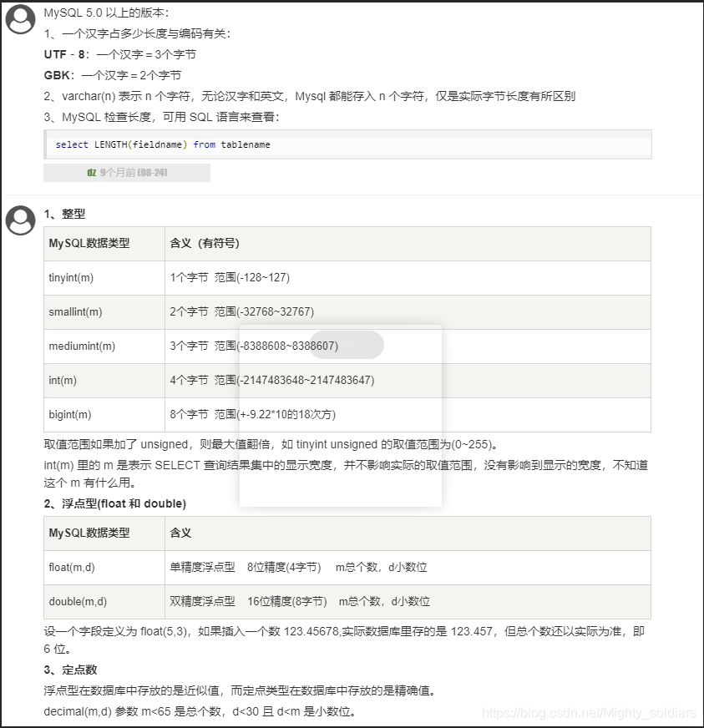This screenshot has width=704, height=728.
Task: Select the 'int(m)' table cell
Action: (x=104, y=381)
